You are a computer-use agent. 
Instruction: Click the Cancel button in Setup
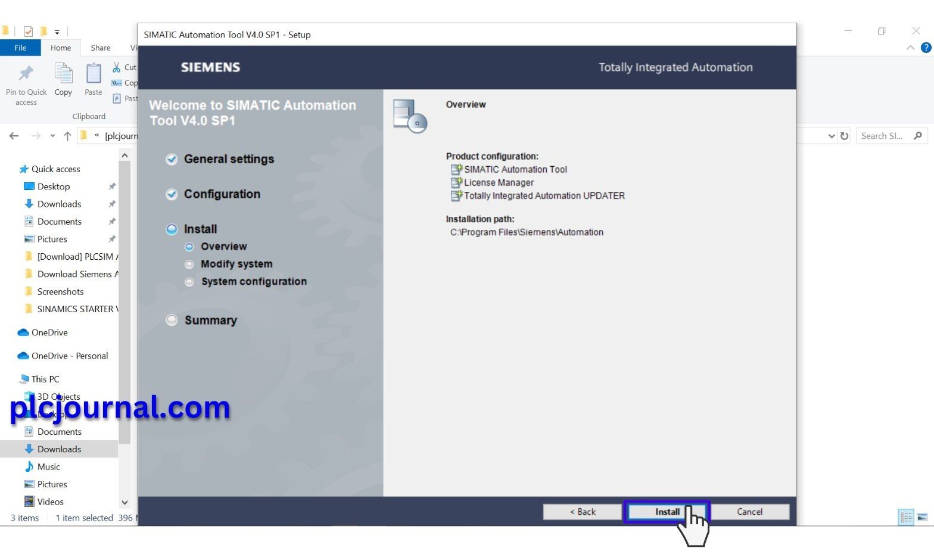tap(749, 512)
